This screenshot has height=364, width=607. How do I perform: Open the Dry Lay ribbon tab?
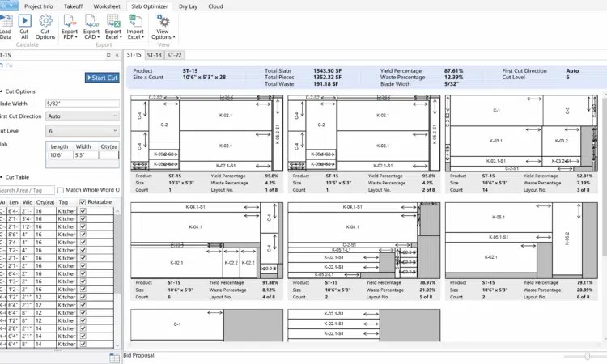[x=188, y=6]
